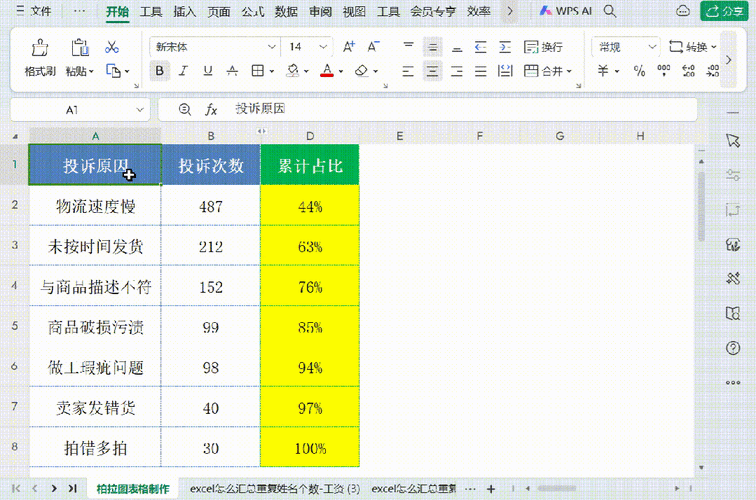
Task: Align cell content to top
Action: (x=408, y=47)
